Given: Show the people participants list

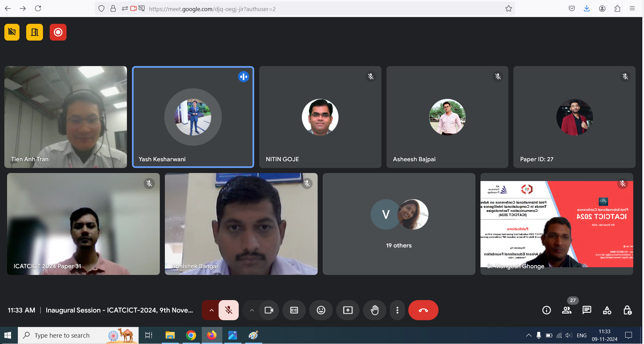Looking at the screenshot, I should click(x=567, y=310).
